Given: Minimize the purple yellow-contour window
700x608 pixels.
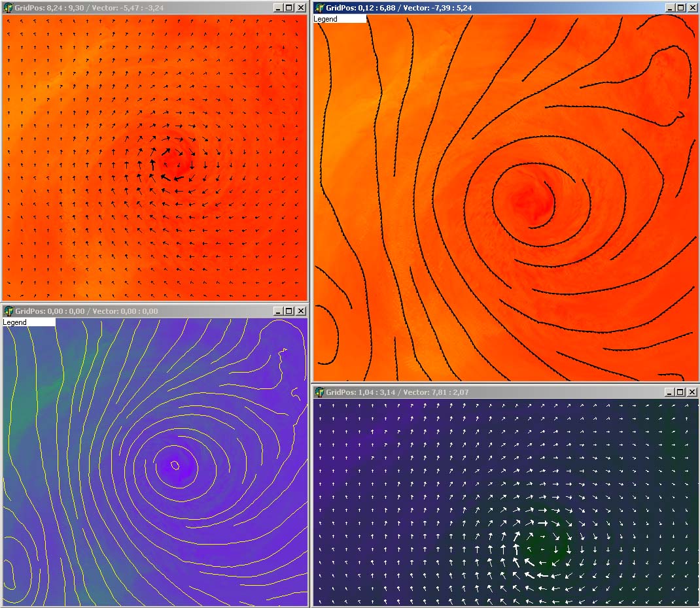Looking at the screenshot, I should click(x=279, y=311).
